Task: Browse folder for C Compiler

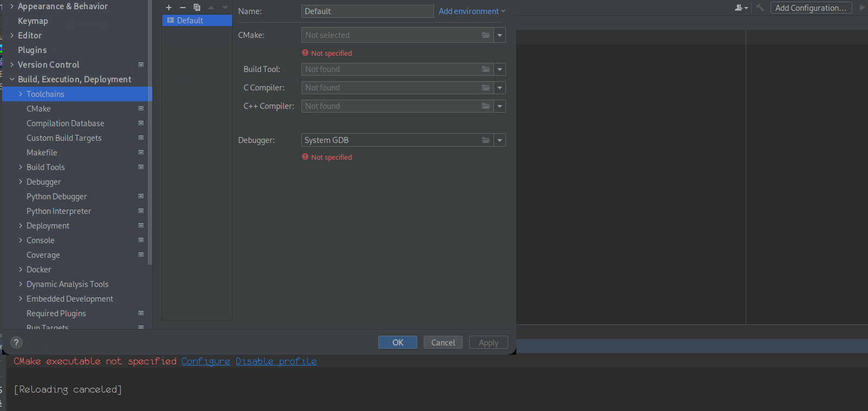Action: point(486,88)
